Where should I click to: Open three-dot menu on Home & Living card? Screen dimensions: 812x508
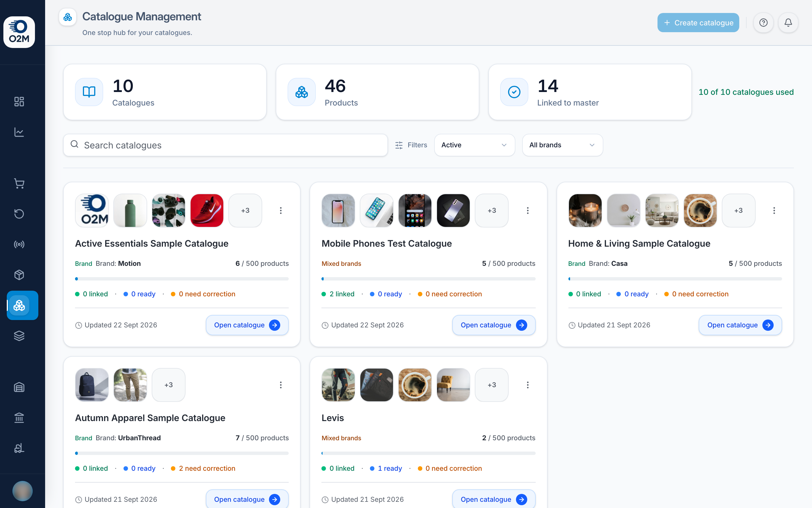774,210
